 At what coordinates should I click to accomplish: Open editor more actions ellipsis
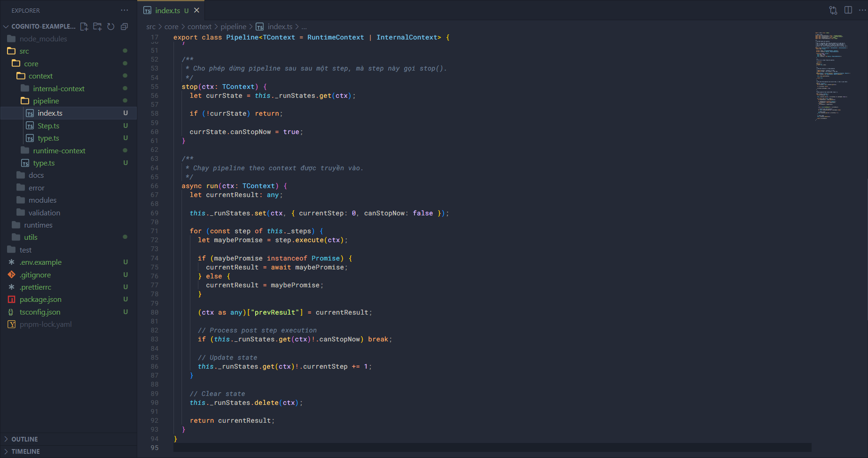point(862,10)
